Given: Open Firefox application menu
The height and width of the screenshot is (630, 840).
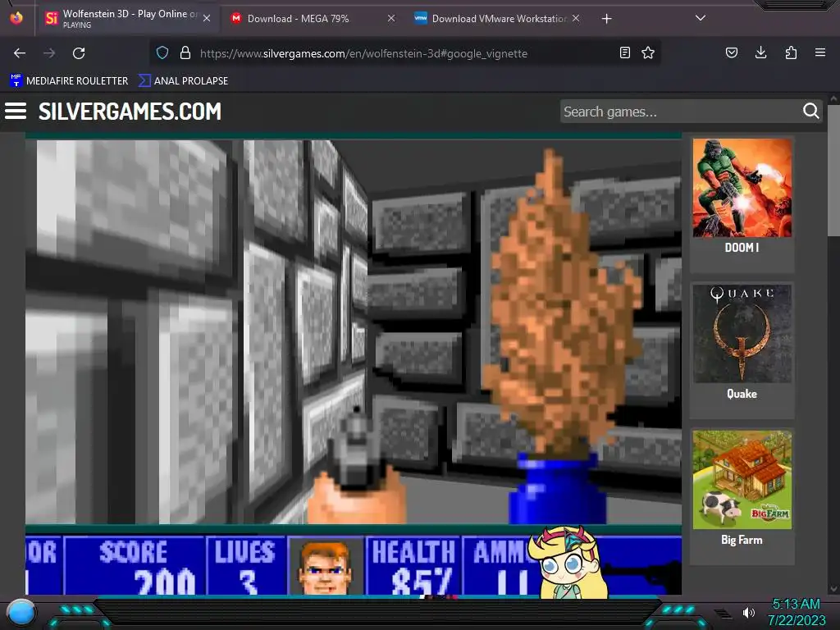Looking at the screenshot, I should (820, 52).
